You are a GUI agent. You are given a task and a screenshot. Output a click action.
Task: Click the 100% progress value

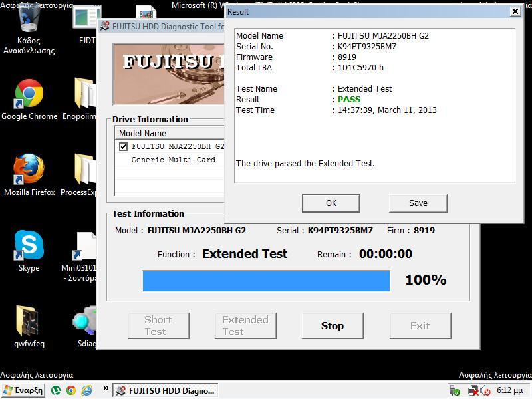point(426,280)
